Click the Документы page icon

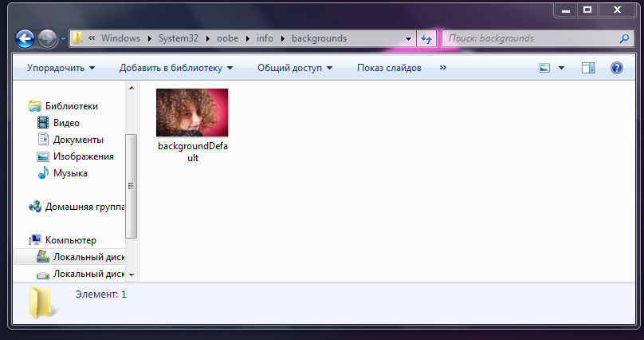[43, 140]
